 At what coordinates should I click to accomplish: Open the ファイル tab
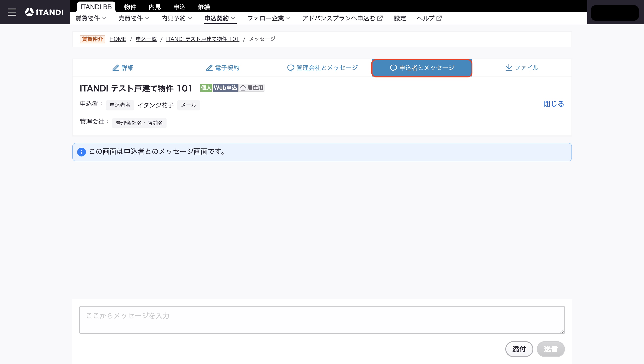coord(522,68)
